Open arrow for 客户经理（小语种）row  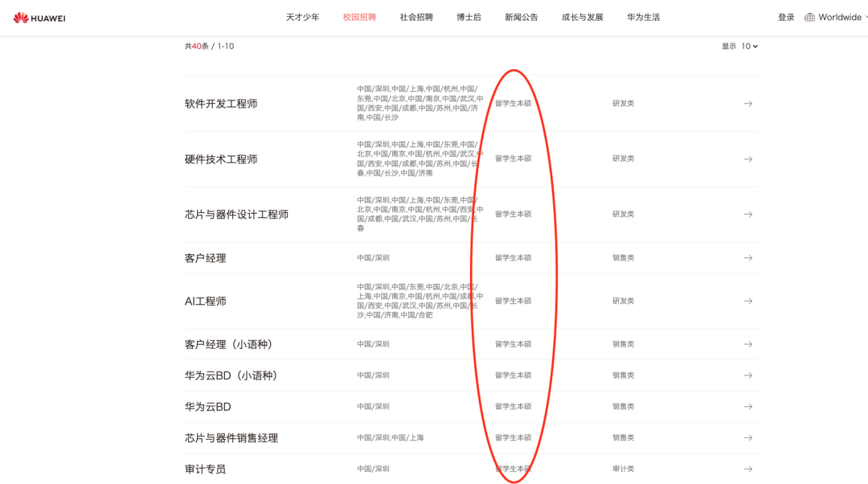748,344
